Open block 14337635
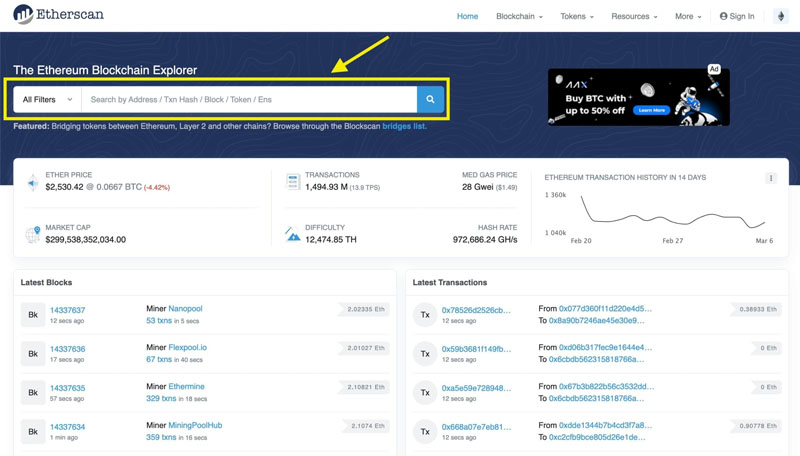The width and height of the screenshot is (800, 456). pyautogui.click(x=67, y=388)
